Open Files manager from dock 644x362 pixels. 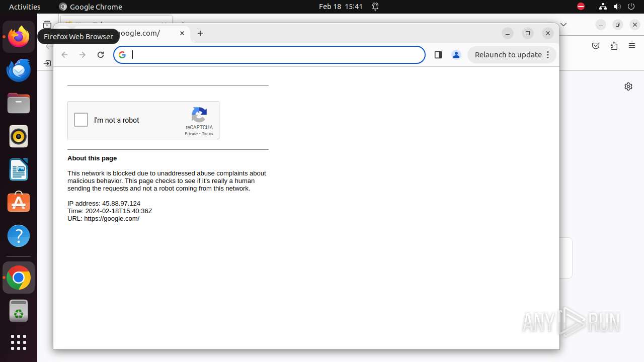click(x=19, y=103)
